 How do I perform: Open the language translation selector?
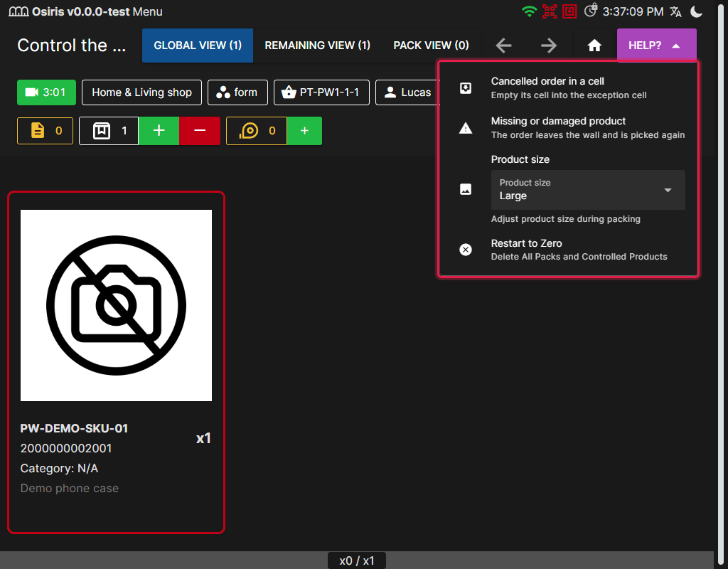point(675,11)
